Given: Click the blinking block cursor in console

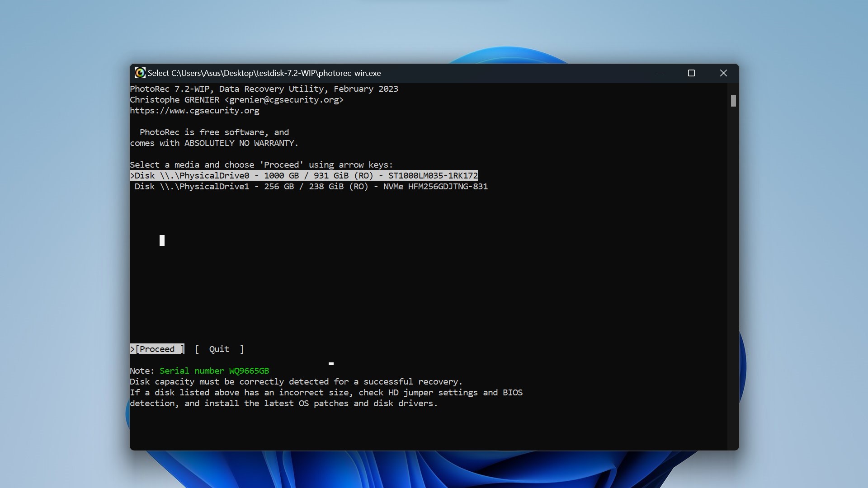Looking at the screenshot, I should pos(162,240).
